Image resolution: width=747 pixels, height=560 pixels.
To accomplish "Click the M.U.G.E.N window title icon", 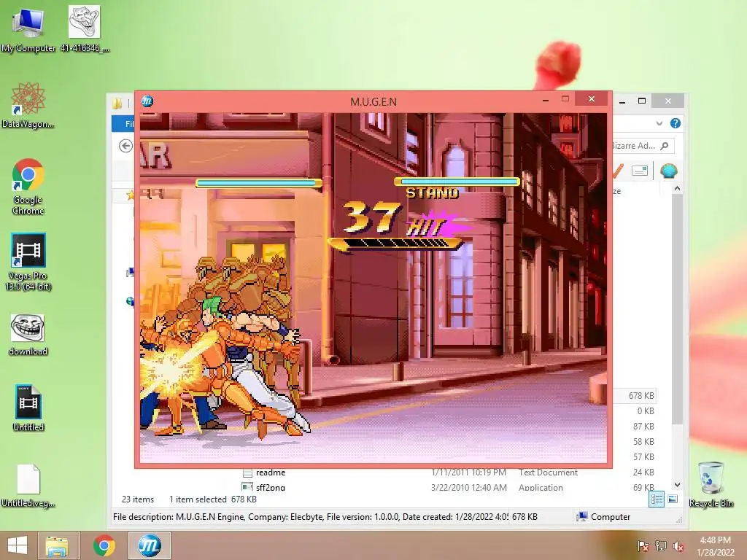I will (147, 101).
